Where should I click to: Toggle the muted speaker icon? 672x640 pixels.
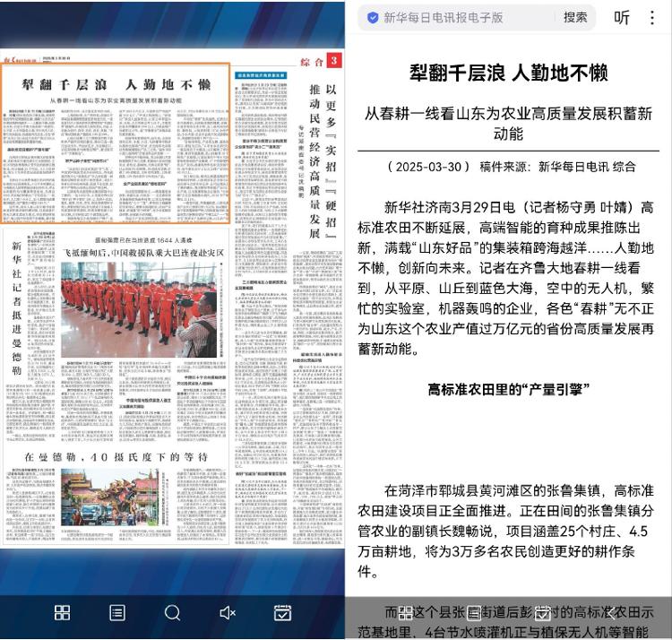tap(228, 613)
